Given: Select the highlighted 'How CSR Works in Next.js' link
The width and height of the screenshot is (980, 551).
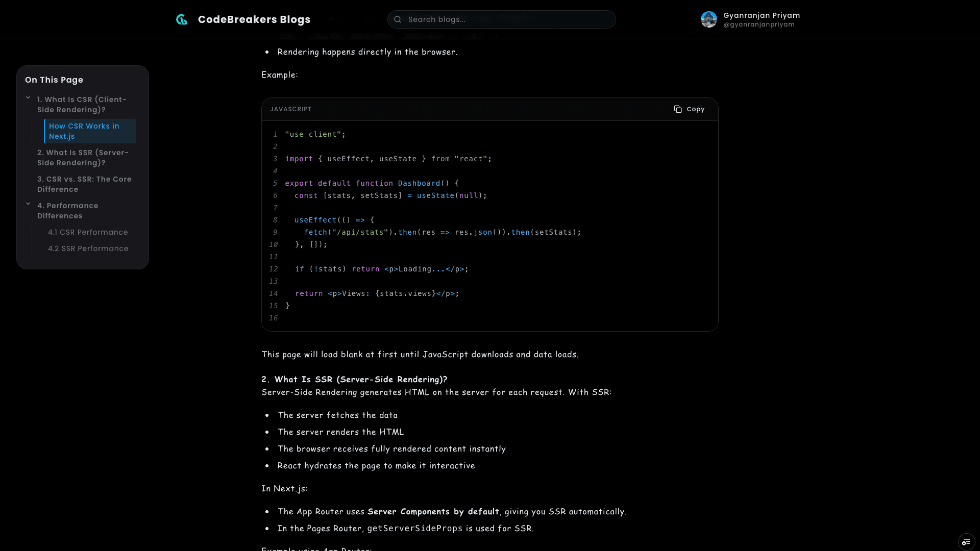Looking at the screenshot, I should point(84,131).
